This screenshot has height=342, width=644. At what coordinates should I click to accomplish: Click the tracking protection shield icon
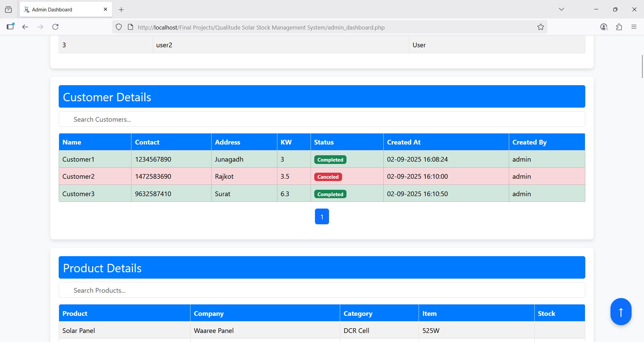119,27
